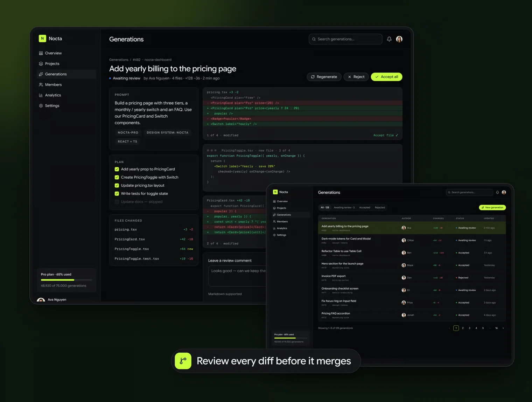Image resolution: width=532 pixels, height=402 pixels.
Task: Click the Reject button
Action: (356, 77)
